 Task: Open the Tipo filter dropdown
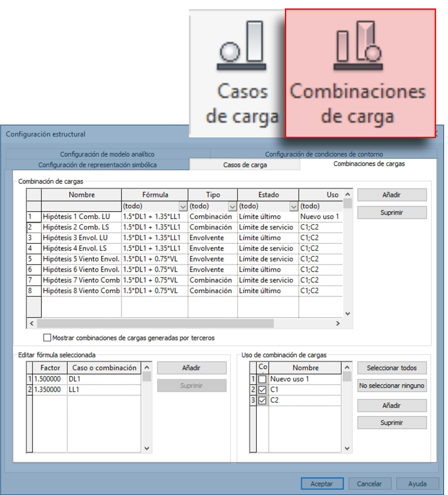pyautogui.click(x=233, y=206)
